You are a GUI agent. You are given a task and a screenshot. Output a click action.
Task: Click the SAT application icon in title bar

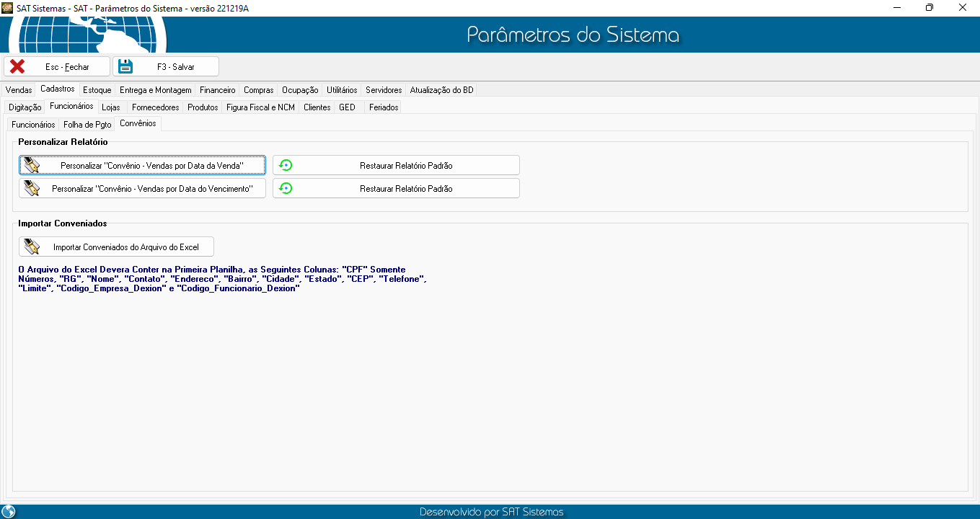7,7
